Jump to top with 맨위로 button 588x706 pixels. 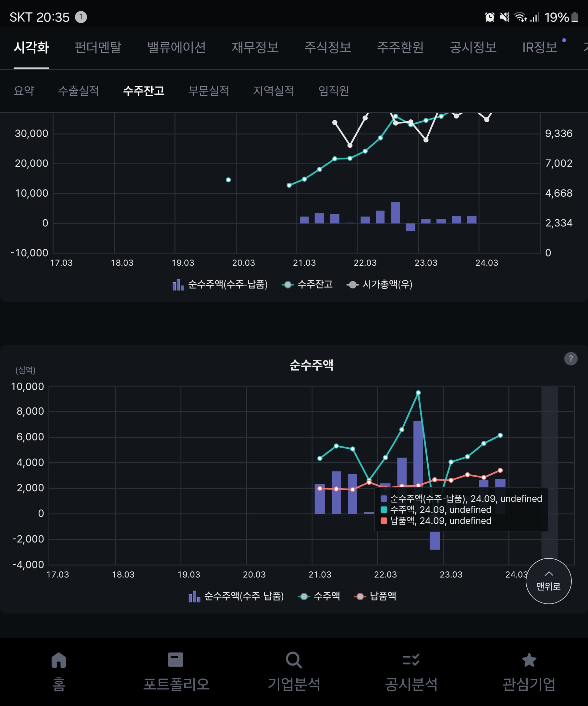pyautogui.click(x=548, y=581)
